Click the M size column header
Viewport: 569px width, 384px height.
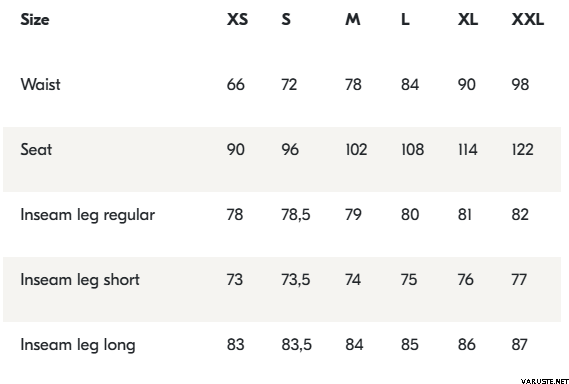coord(353,19)
